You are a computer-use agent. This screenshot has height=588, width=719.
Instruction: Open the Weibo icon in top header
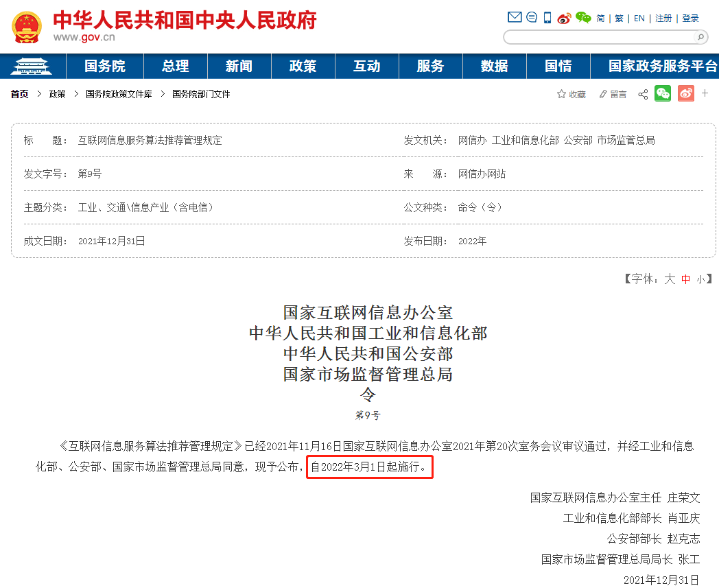pyautogui.click(x=564, y=18)
